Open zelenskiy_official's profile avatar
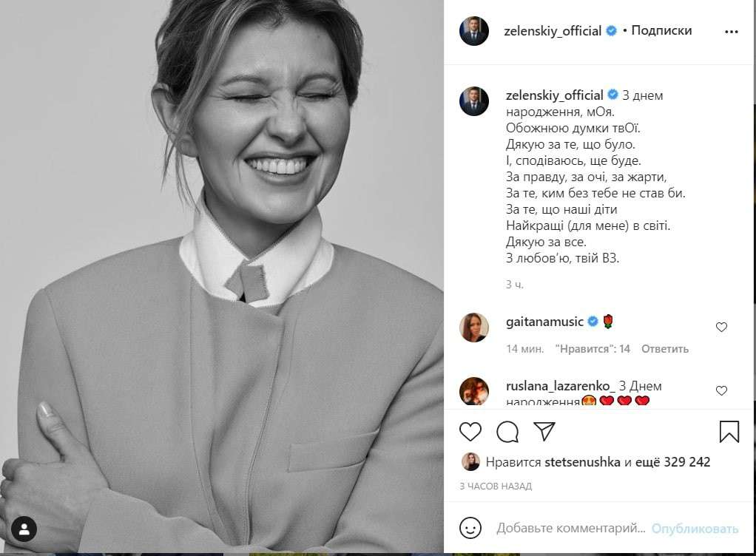 (474, 31)
